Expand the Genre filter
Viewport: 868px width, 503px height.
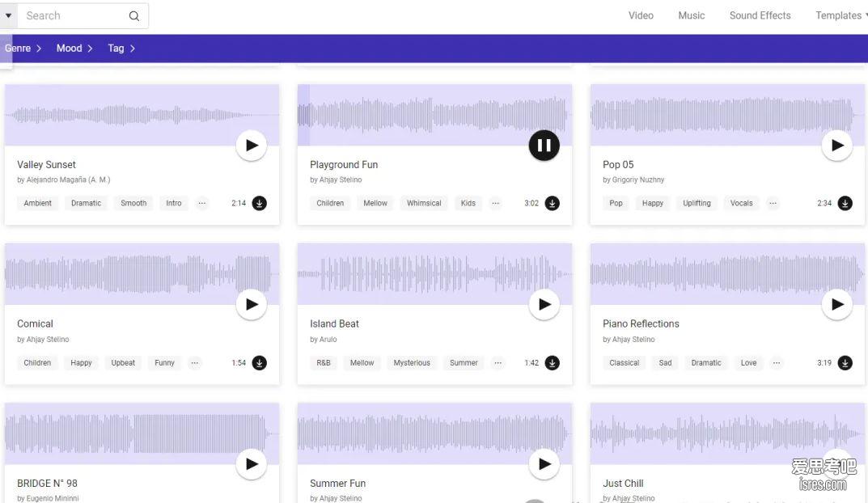point(23,49)
